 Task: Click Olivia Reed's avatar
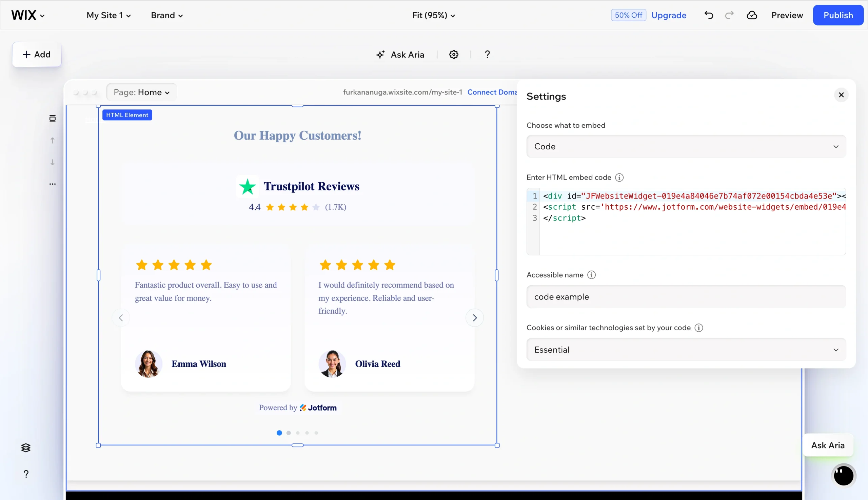coord(332,364)
